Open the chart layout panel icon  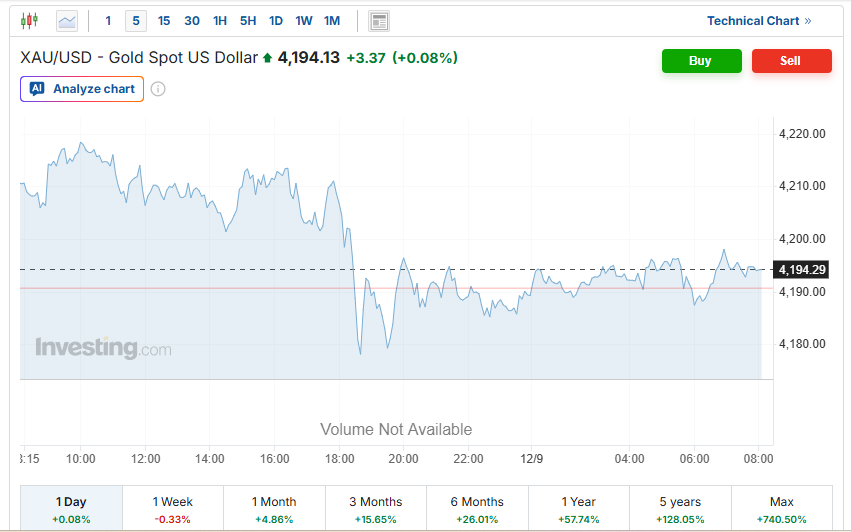[378, 20]
